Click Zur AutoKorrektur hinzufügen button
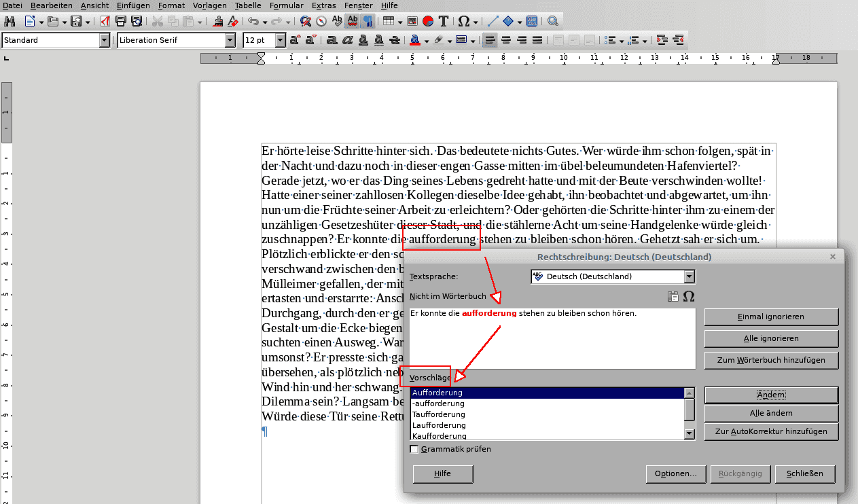Screen dimensions: 858x504 pos(771,431)
